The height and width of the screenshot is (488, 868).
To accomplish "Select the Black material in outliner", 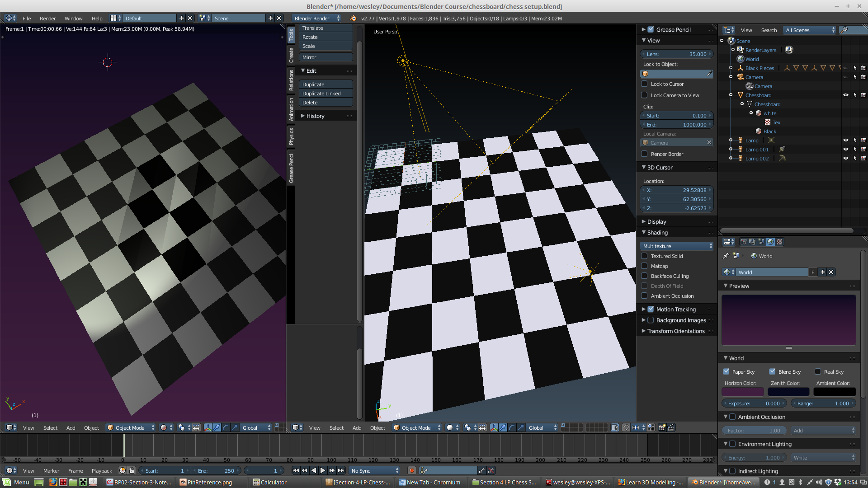I will 769,131.
